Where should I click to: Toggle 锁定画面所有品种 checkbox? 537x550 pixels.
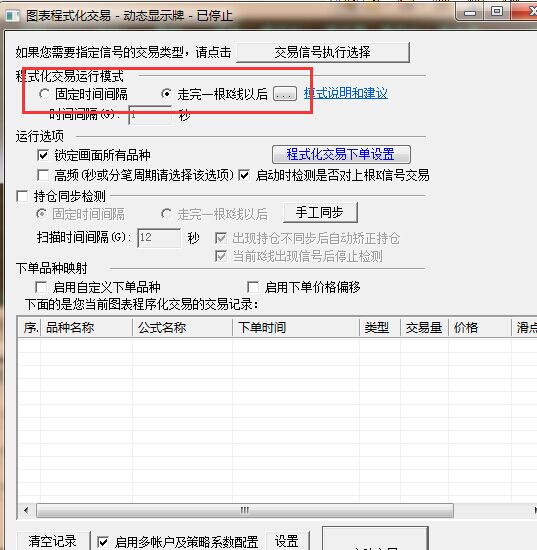[43, 155]
